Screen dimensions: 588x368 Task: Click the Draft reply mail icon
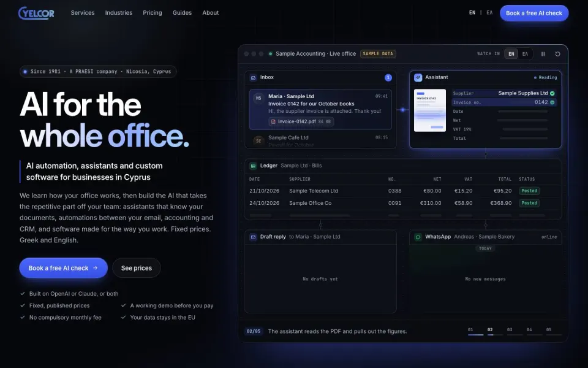point(253,237)
